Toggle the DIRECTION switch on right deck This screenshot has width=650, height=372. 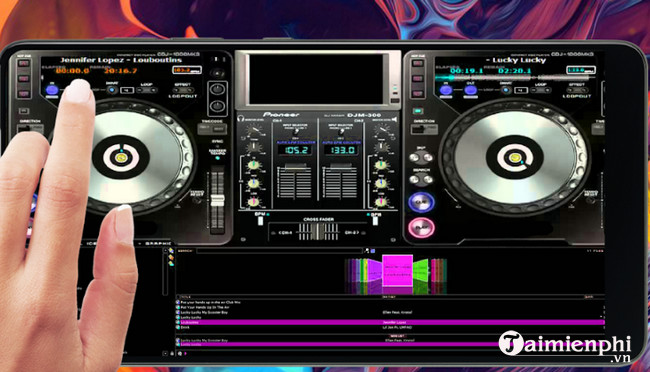click(x=424, y=129)
